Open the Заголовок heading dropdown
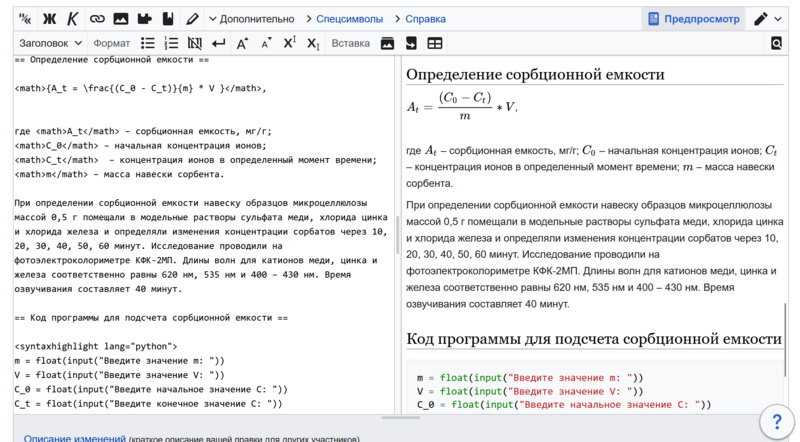800x442 pixels. [52, 43]
